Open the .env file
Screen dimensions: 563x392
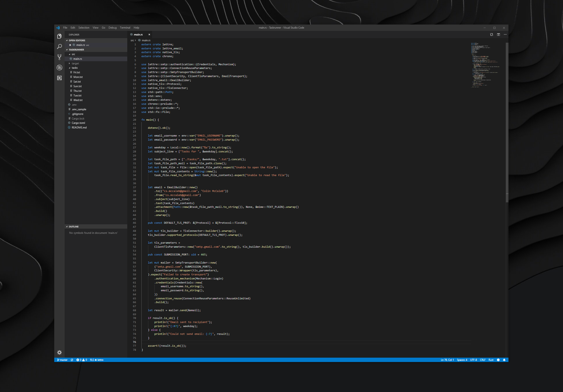[x=96, y=105]
